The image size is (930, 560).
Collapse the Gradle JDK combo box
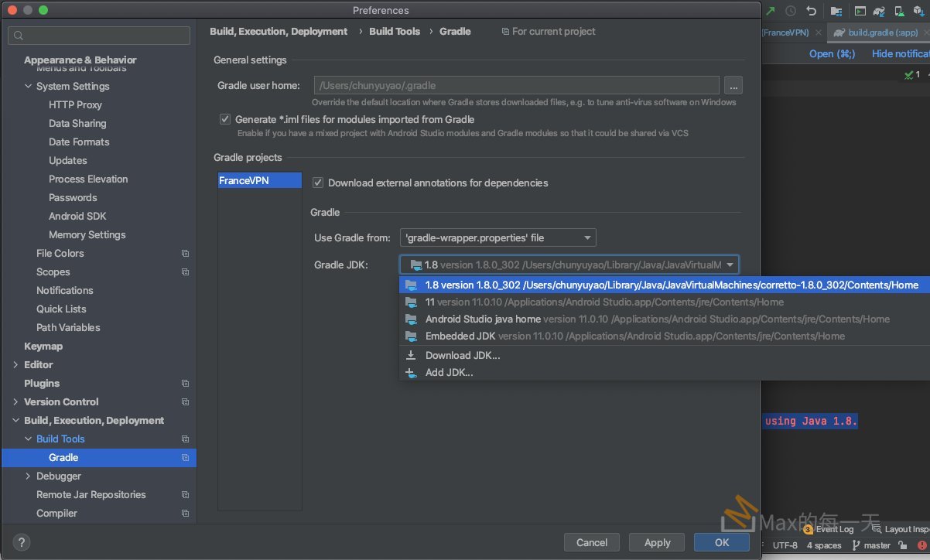(x=729, y=265)
